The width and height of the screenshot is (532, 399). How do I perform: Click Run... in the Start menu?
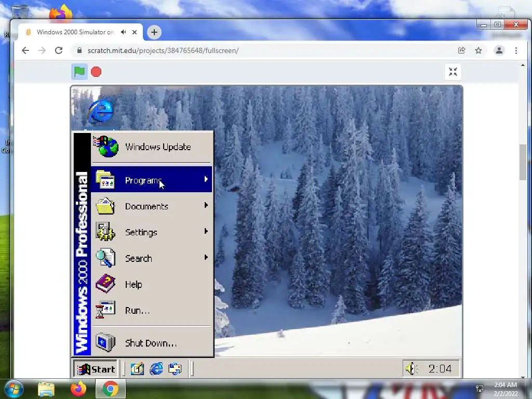151,310
